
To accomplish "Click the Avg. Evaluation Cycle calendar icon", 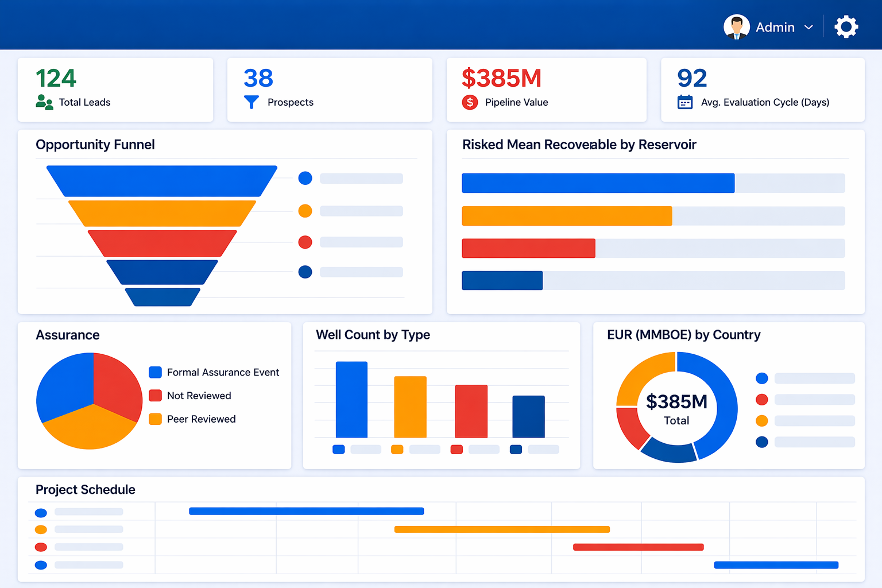I will 685,102.
